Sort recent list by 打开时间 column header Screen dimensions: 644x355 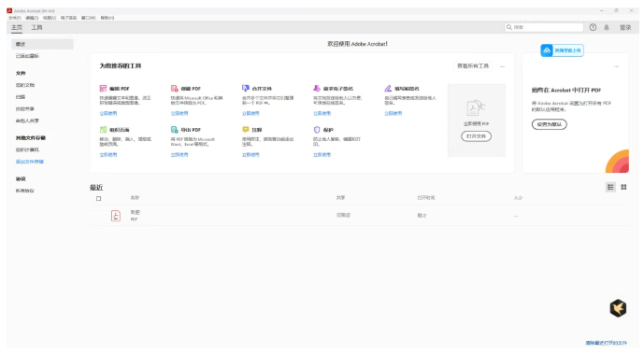click(x=426, y=198)
